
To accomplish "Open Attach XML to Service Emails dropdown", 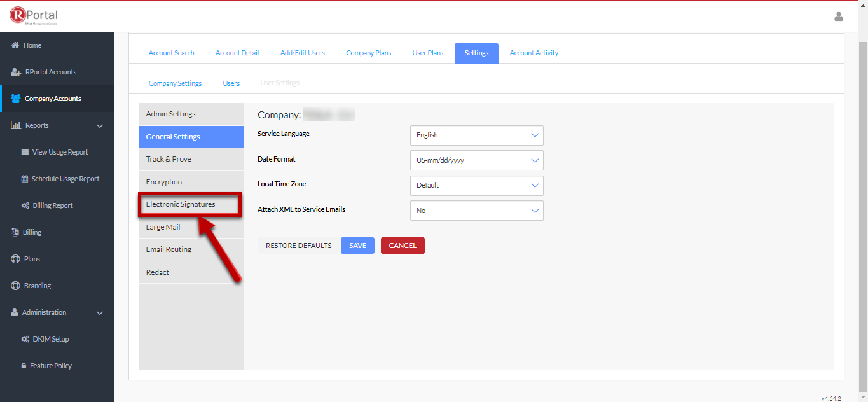I will 477,211.
